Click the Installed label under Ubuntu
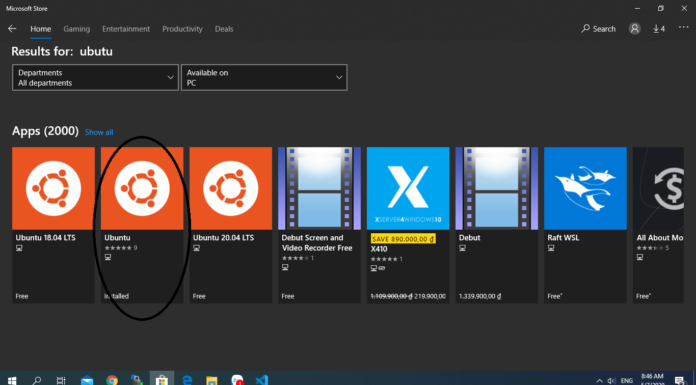 117,296
